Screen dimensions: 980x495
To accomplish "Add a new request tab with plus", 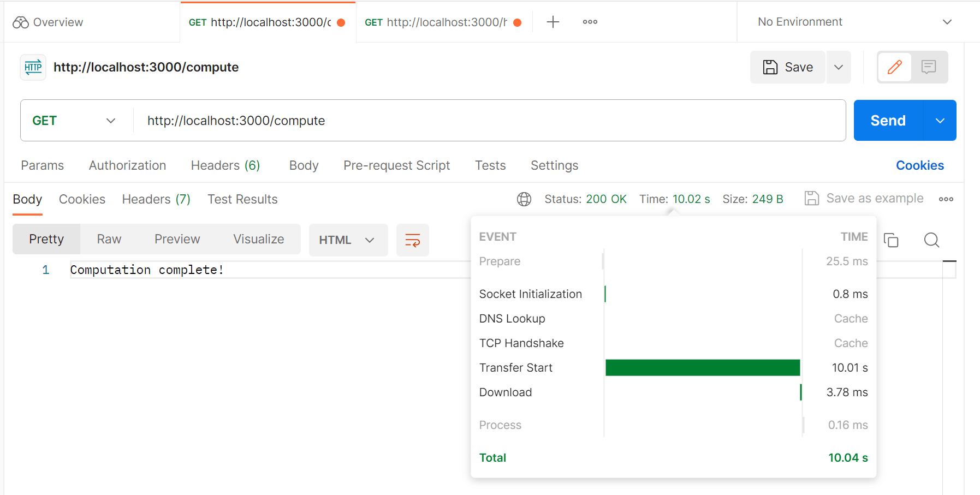I will pos(553,22).
